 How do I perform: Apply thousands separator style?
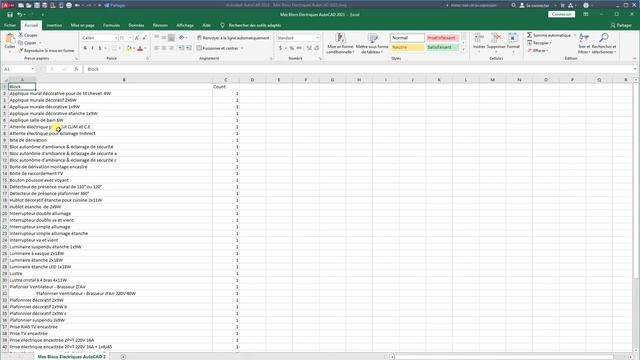tap(299, 48)
